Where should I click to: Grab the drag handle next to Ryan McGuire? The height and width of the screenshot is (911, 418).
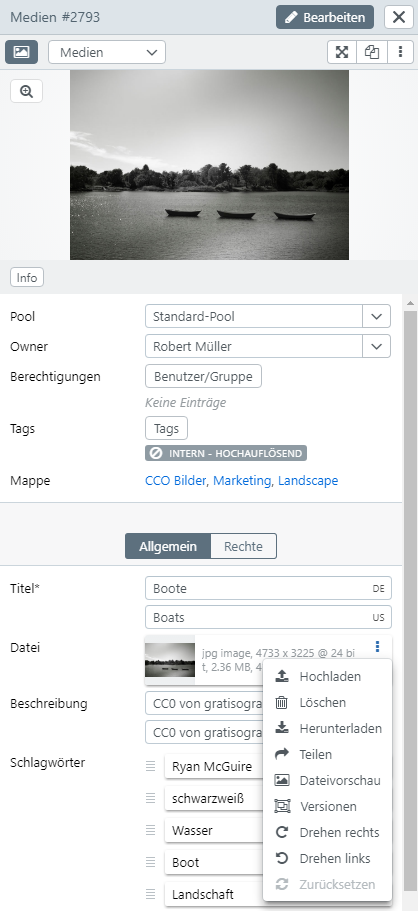151,766
